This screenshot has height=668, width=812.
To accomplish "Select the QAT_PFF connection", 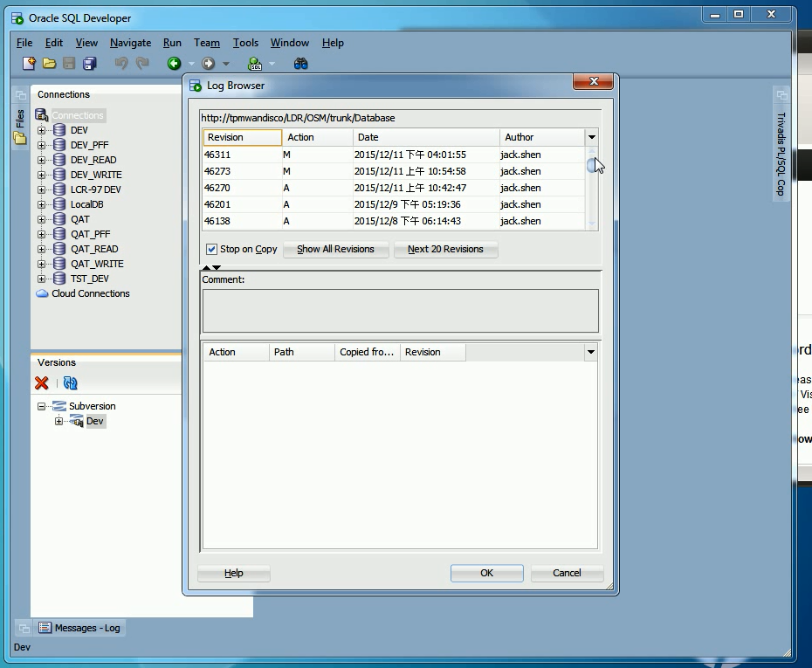I will point(90,234).
